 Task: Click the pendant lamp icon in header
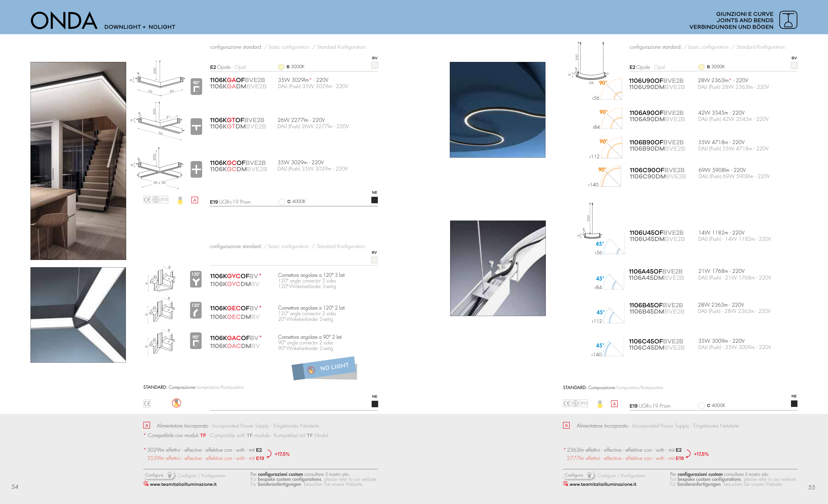coord(788,20)
